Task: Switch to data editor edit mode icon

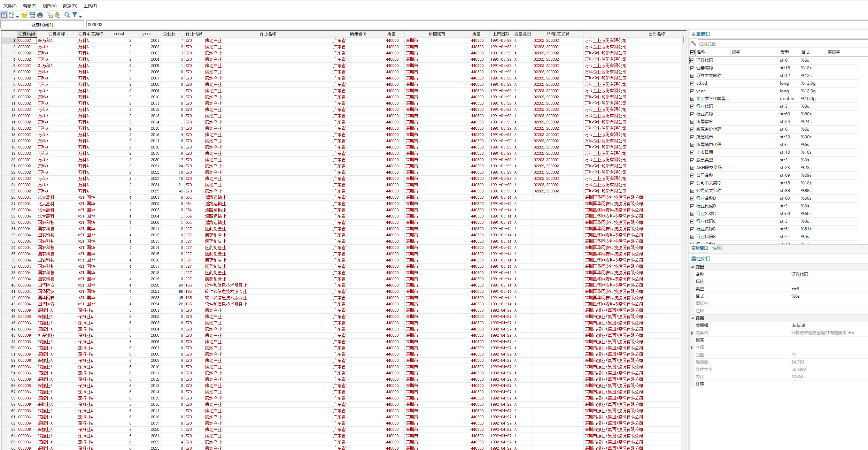Action: pos(4,15)
